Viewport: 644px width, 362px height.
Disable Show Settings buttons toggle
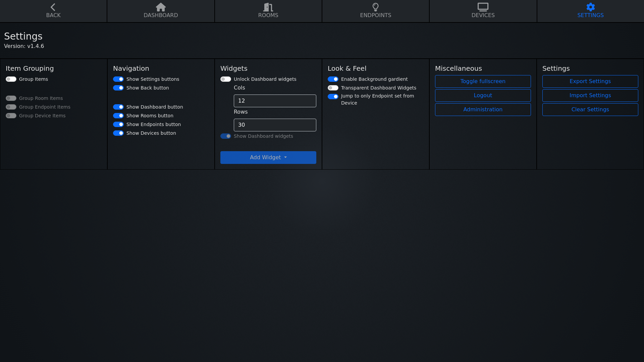click(118, 79)
